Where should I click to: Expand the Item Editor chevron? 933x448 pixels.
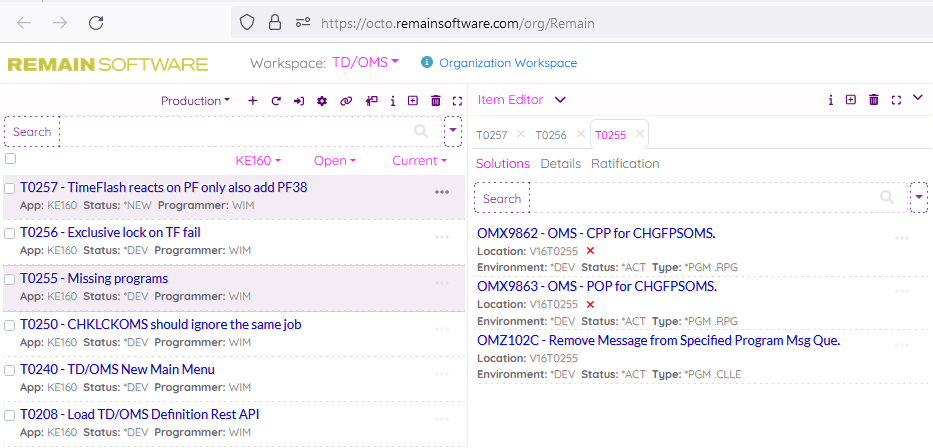tap(560, 100)
